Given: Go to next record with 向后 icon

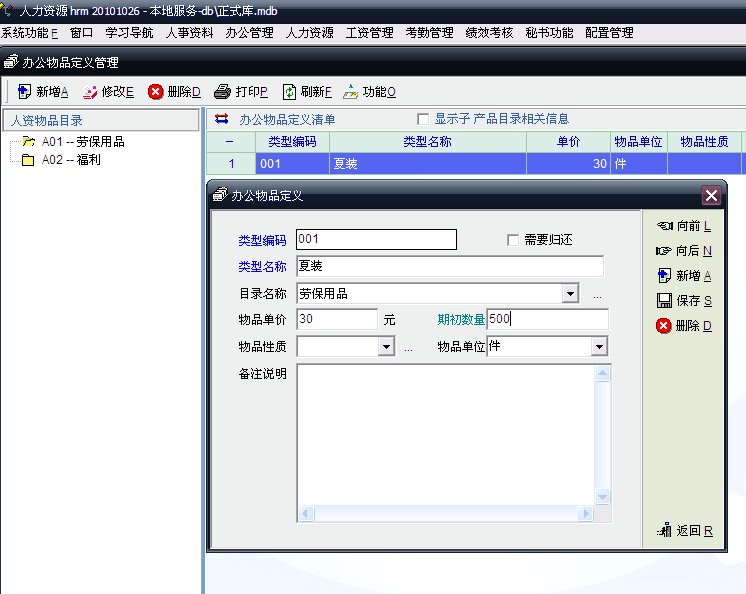Looking at the screenshot, I should 663,251.
